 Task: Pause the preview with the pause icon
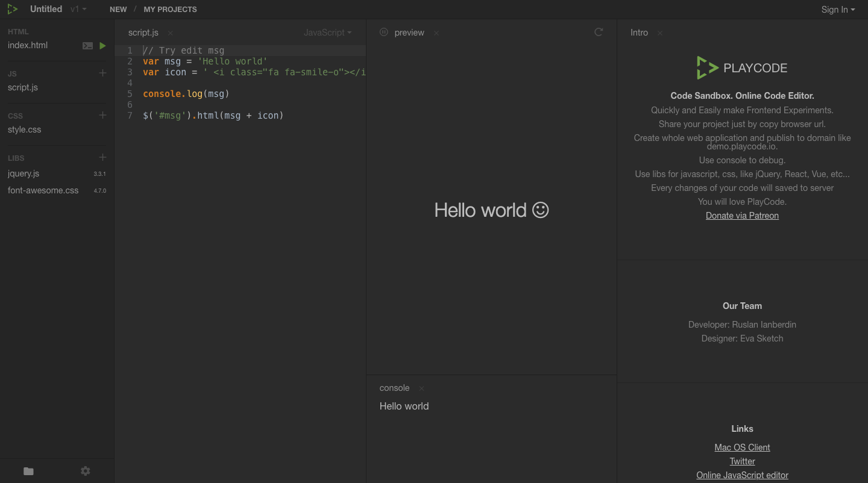tap(384, 32)
